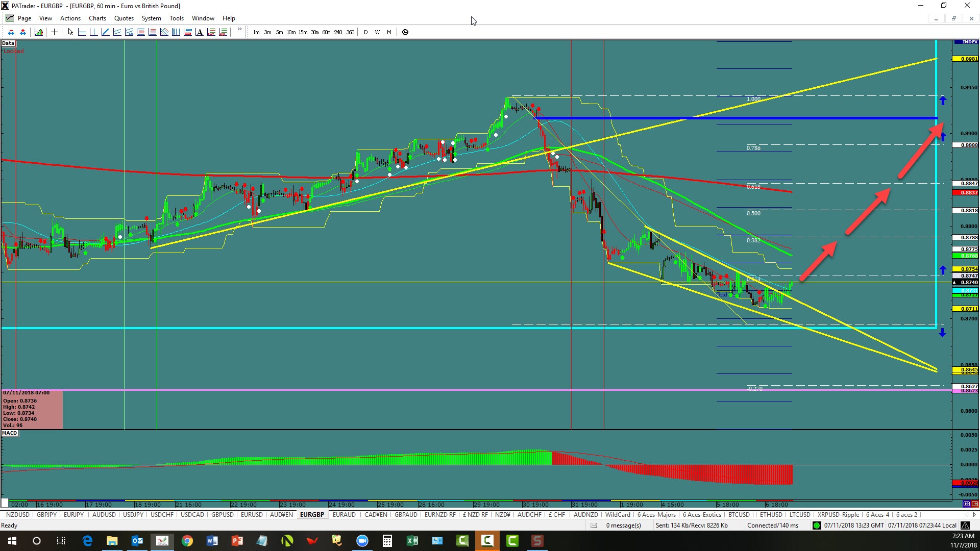Select the crosshair cursor tool
Viewport: 980px width, 551px height.
[x=54, y=32]
